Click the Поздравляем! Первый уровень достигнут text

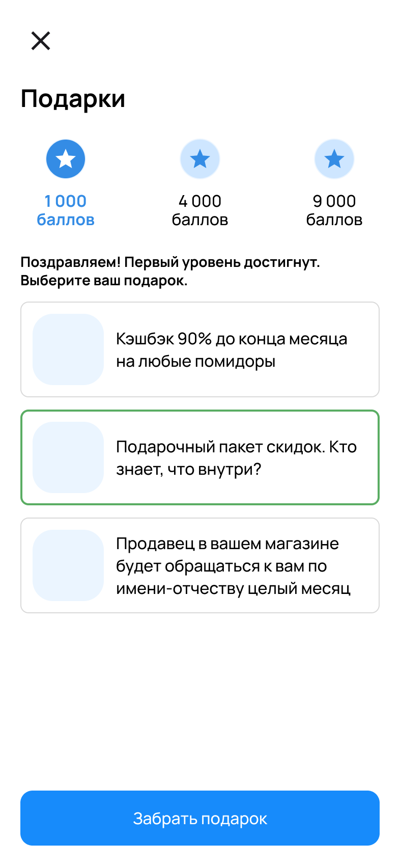tap(170, 262)
